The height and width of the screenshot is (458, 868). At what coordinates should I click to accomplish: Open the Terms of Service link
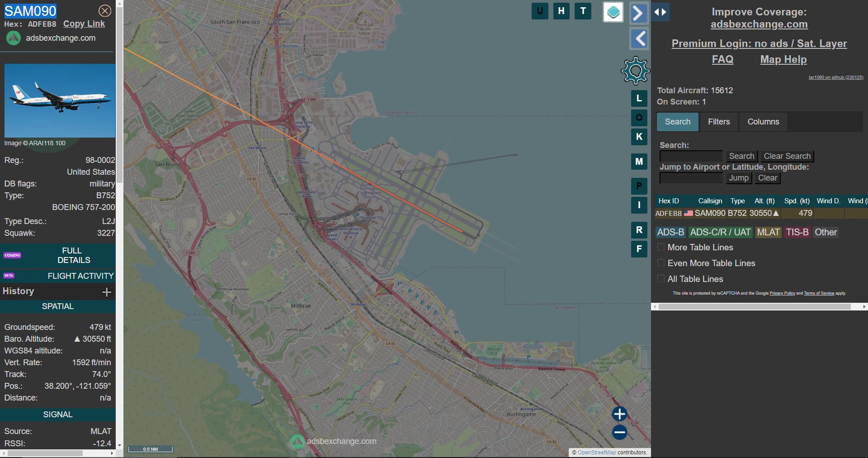pyautogui.click(x=819, y=293)
